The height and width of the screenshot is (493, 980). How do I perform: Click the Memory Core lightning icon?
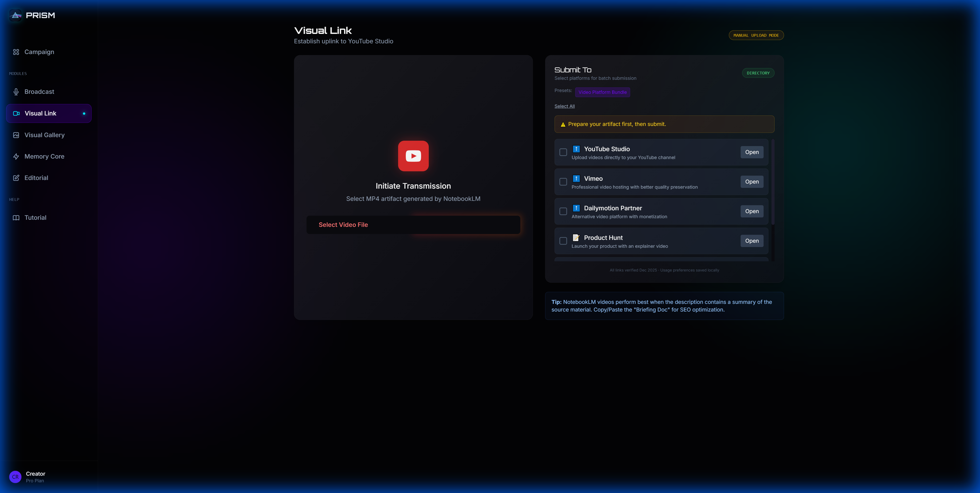point(16,157)
